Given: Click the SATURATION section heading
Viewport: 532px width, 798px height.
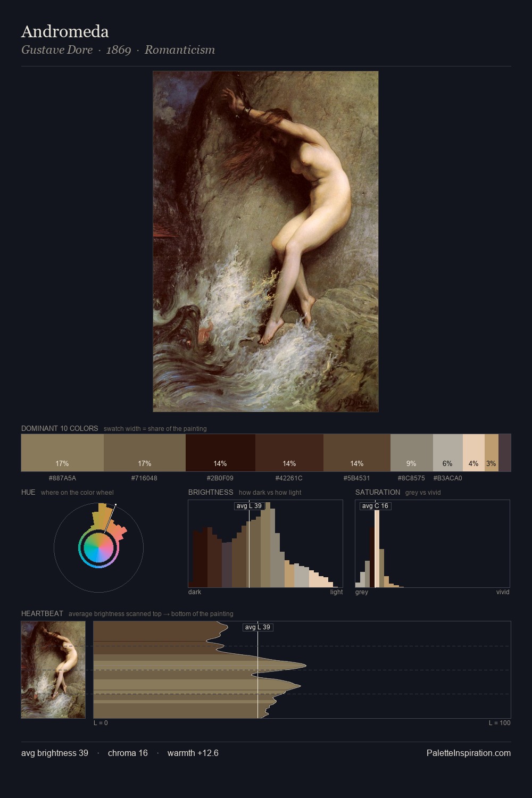Looking at the screenshot, I should (x=378, y=492).
